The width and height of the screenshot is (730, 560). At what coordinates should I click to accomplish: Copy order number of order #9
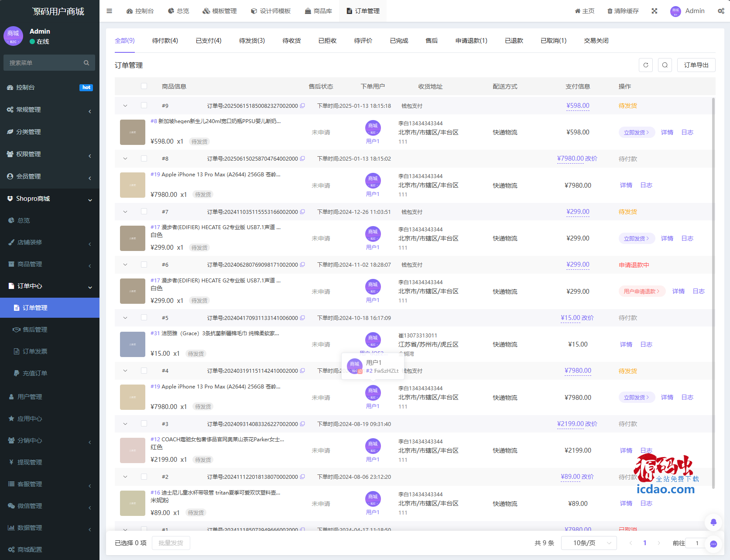tap(302, 106)
